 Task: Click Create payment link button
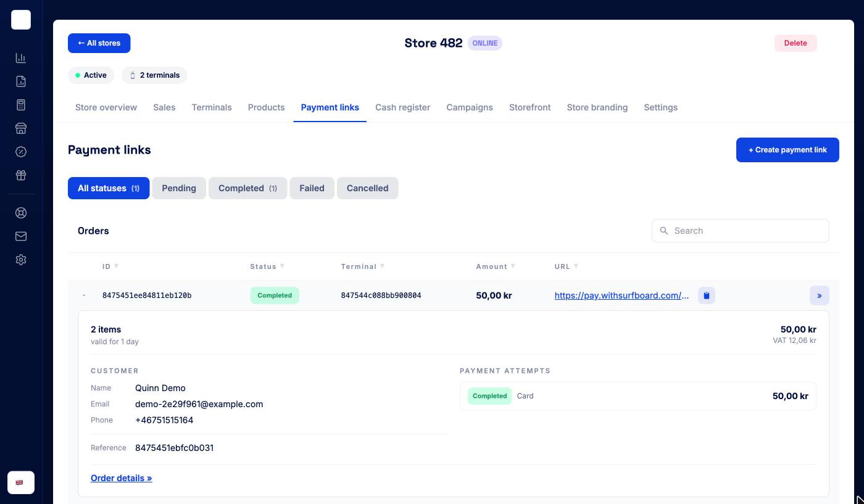[x=787, y=150]
